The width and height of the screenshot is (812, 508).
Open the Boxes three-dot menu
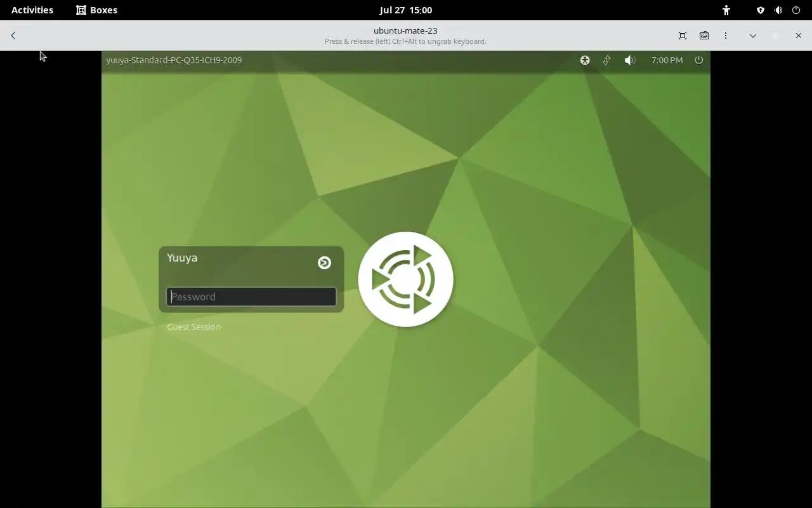point(726,36)
